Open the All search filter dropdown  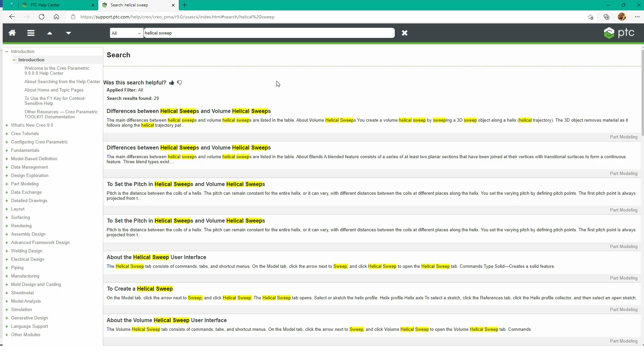pyautogui.click(x=126, y=33)
